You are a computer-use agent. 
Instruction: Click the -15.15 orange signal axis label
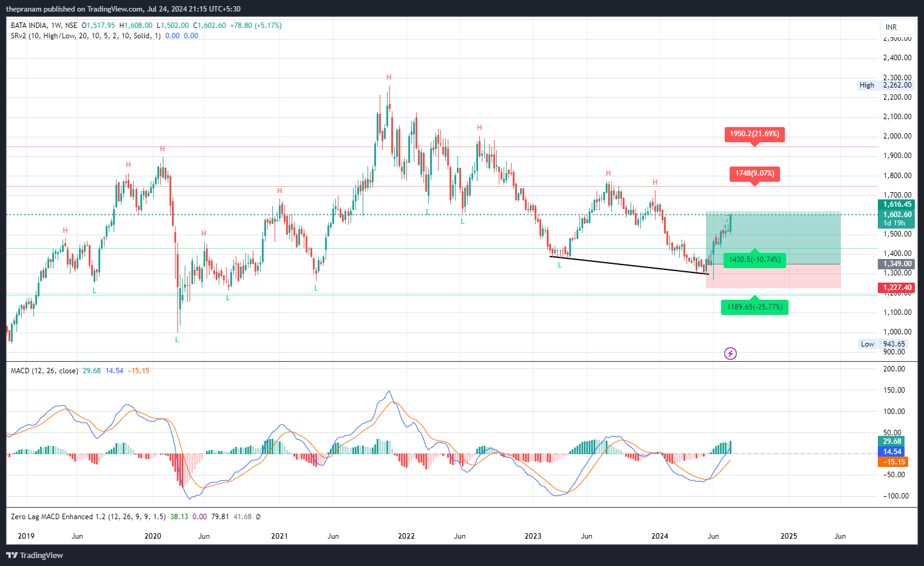pos(893,462)
